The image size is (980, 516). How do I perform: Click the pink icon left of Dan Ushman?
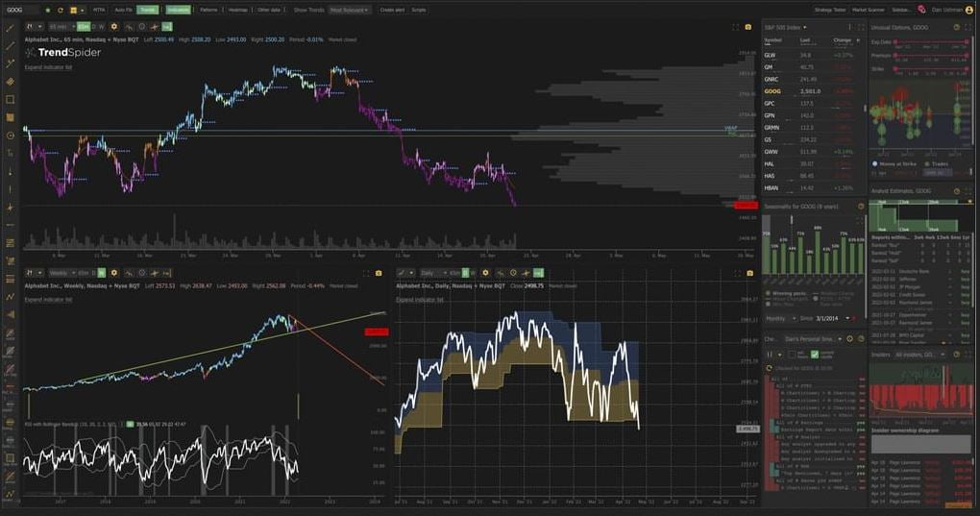921,10
